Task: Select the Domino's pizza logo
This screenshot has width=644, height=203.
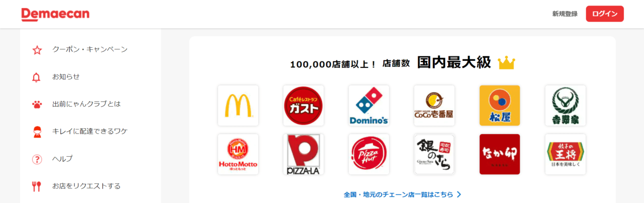Action: click(x=369, y=105)
